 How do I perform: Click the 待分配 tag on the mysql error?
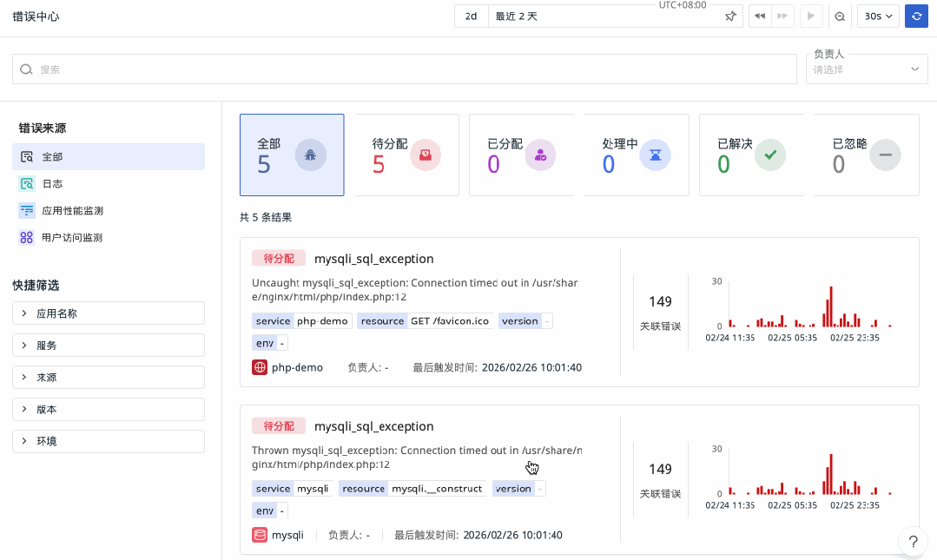pyautogui.click(x=278, y=425)
